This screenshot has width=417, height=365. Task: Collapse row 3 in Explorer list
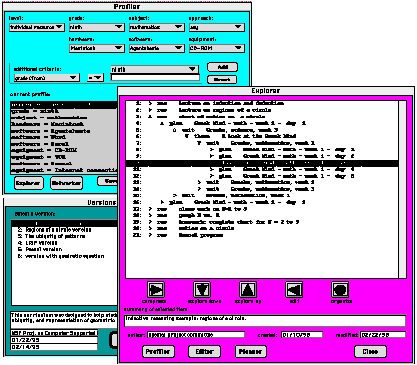[150, 117]
